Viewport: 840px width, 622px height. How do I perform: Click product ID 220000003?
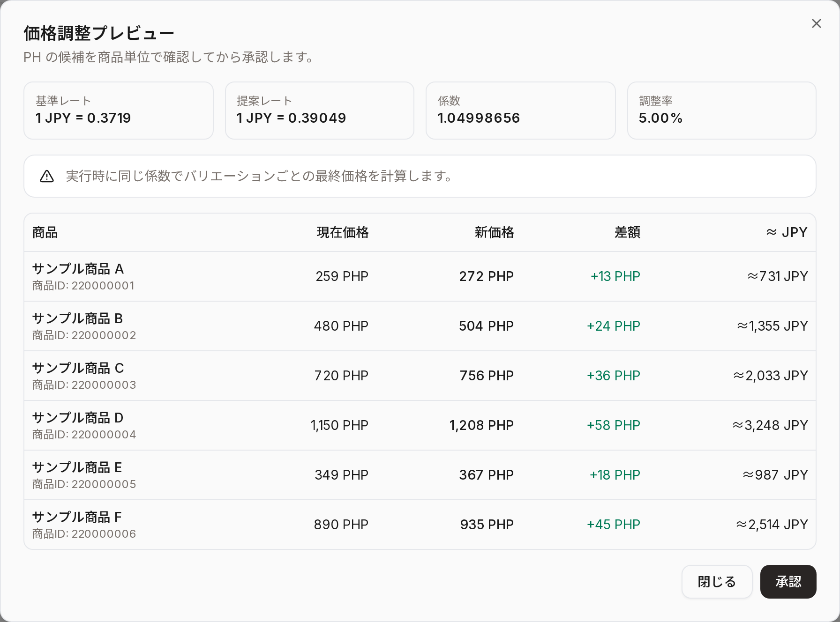pyautogui.click(x=84, y=385)
